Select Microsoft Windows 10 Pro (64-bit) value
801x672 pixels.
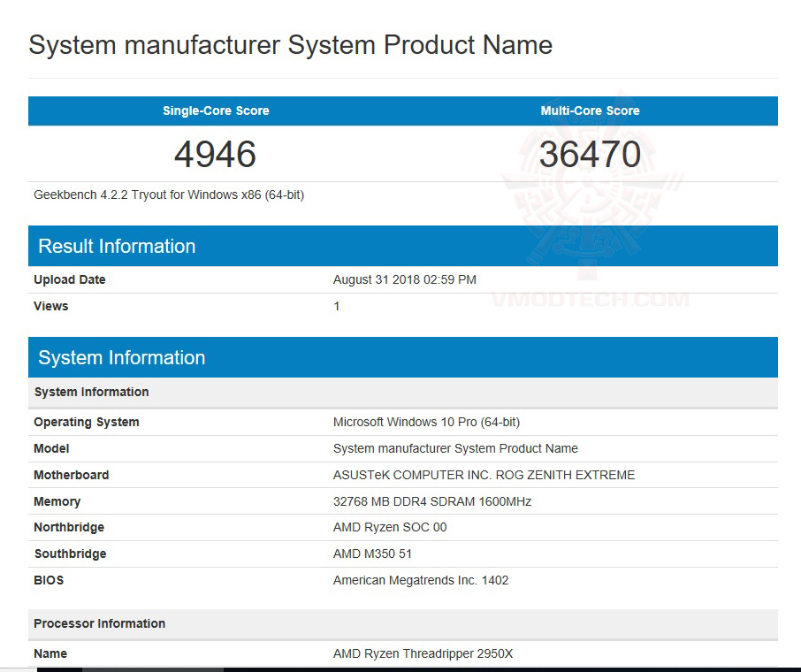(x=426, y=422)
